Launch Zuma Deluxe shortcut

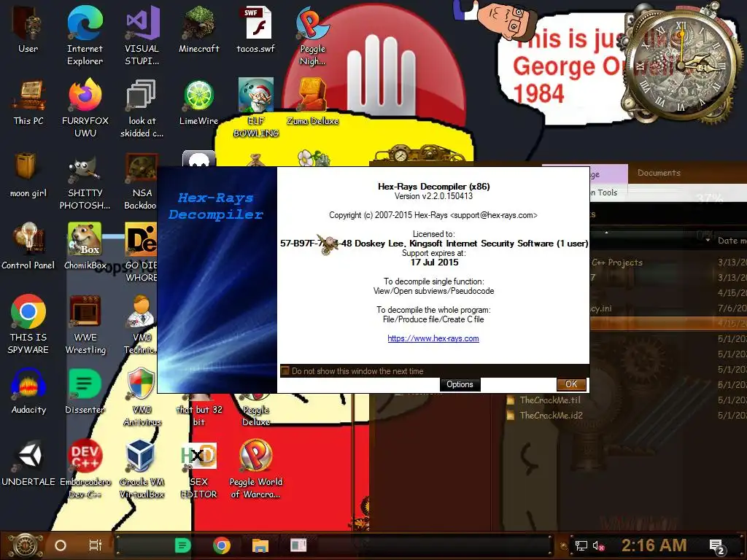(312, 102)
